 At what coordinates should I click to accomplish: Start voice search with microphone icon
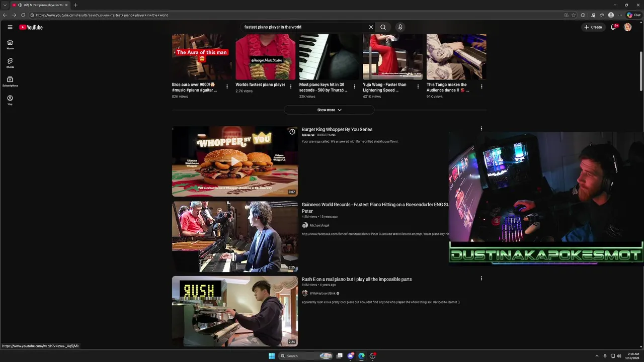tap(400, 27)
